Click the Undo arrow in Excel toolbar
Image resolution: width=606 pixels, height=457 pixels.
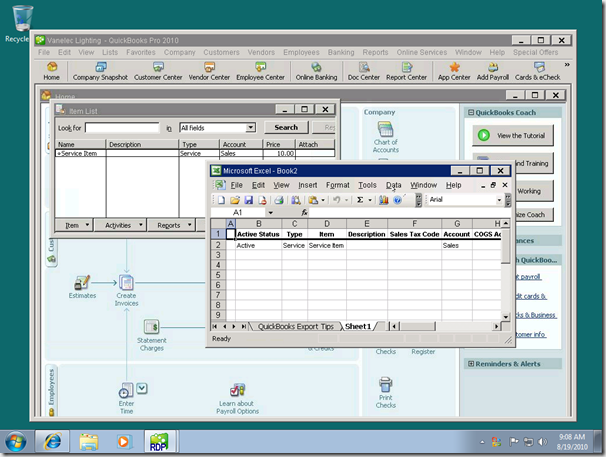pyautogui.click(x=337, y=200)
